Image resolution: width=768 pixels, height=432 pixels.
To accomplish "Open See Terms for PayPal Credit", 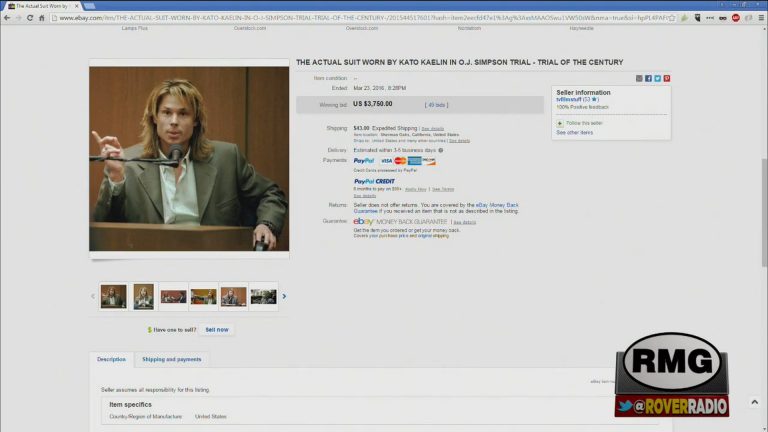I will pos(443,189).
